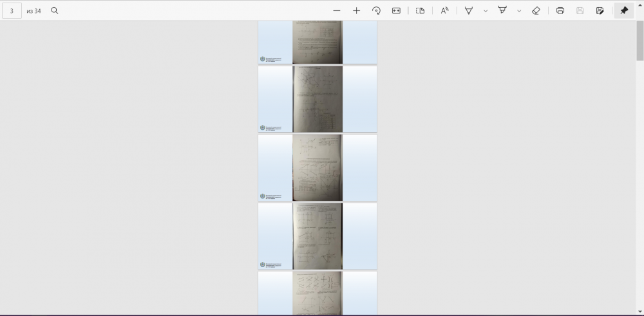This screenshot has width=644, height=316.
Task: Select the Draw pen tool
Action: (469, 10)
